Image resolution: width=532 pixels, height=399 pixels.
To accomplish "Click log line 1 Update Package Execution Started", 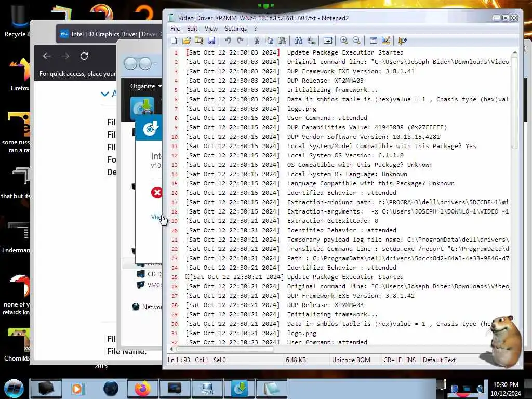I will click(x=345, y=52).
